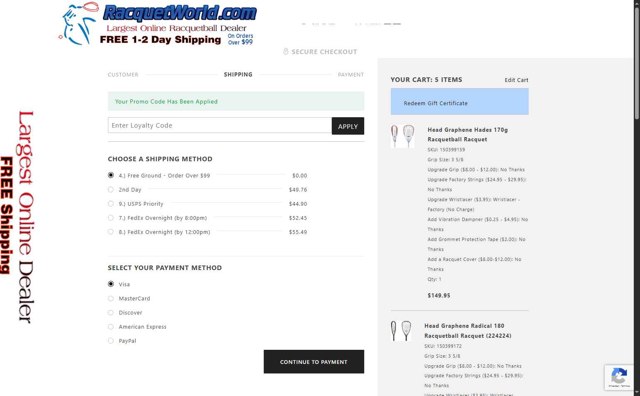Viewport: 640px width, 396px height.
Task: Pick FedEx Overnight by 12:00pm option
Action: pyautogui.click(x=111, y=232)
